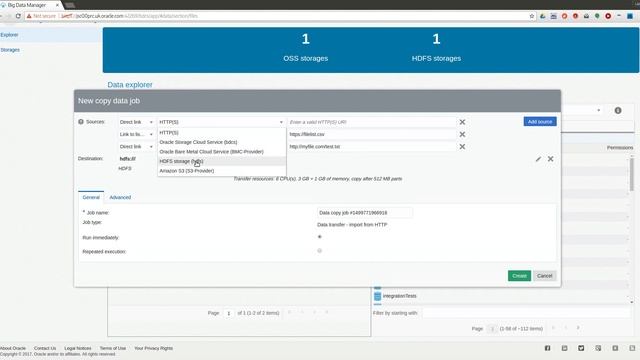Clear the hdfs destination with X icon

pos(551,159)
